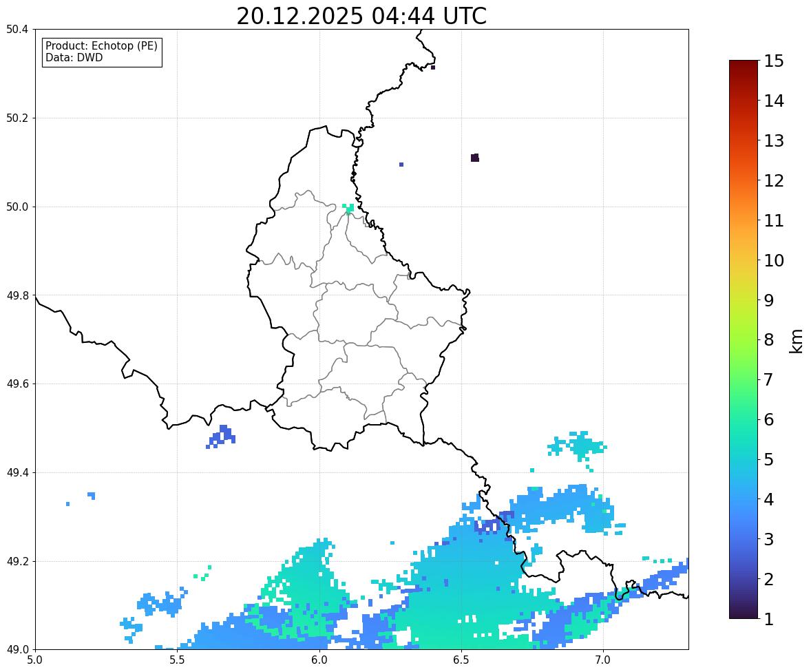Click the colorbar 'km' unit label
Screen dimensions: 811x672
point(796,341)
